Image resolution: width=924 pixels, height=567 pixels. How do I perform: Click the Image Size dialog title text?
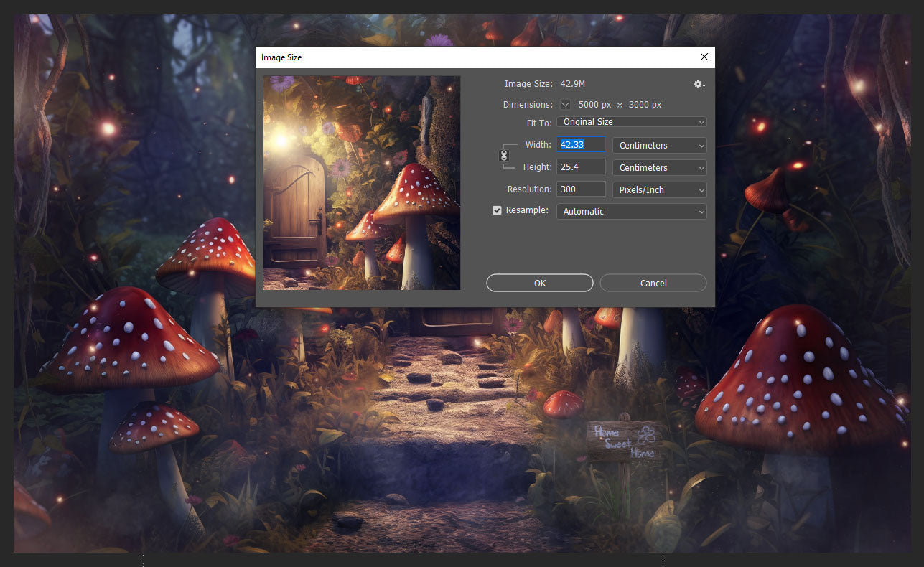tap(281, 57)
